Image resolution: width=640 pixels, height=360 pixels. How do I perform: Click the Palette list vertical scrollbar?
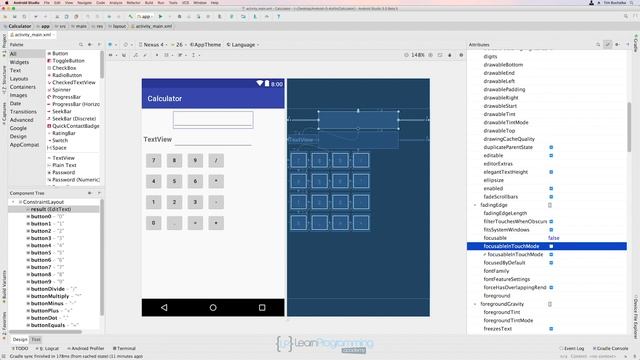102,64
